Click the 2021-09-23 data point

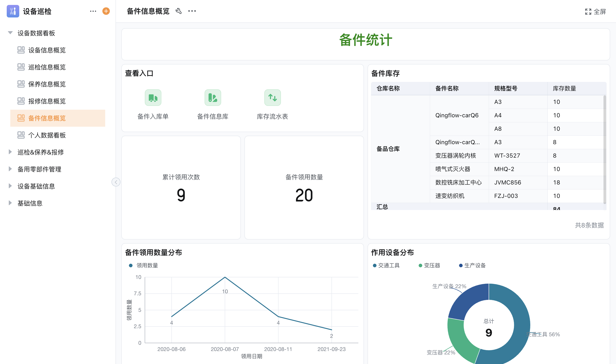[x=332, y=330]
